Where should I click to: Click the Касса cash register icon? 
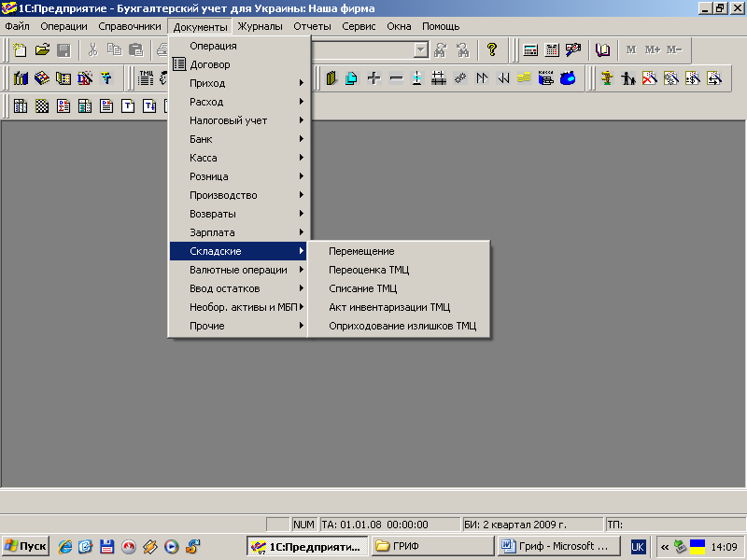[x=546, y=78]
